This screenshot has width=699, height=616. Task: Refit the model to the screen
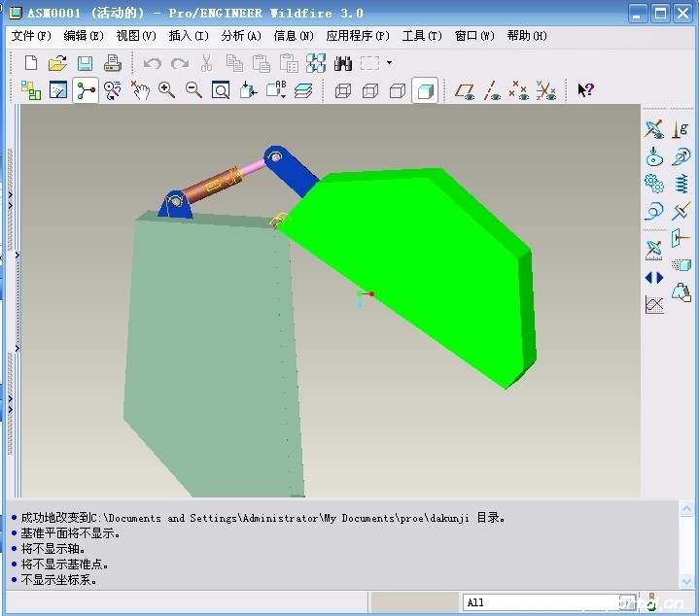point(221,90)
